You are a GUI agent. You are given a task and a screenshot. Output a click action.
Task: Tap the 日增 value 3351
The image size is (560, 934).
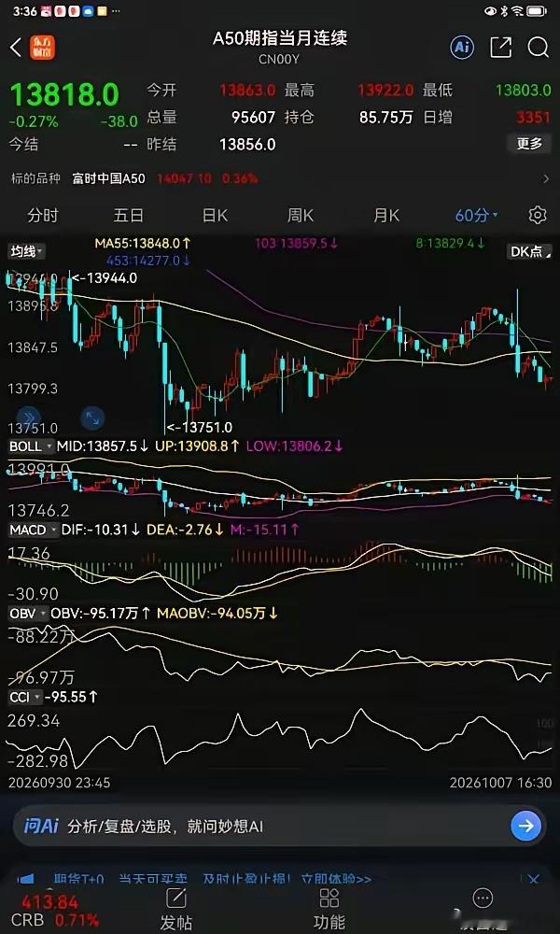click(533, 118)
